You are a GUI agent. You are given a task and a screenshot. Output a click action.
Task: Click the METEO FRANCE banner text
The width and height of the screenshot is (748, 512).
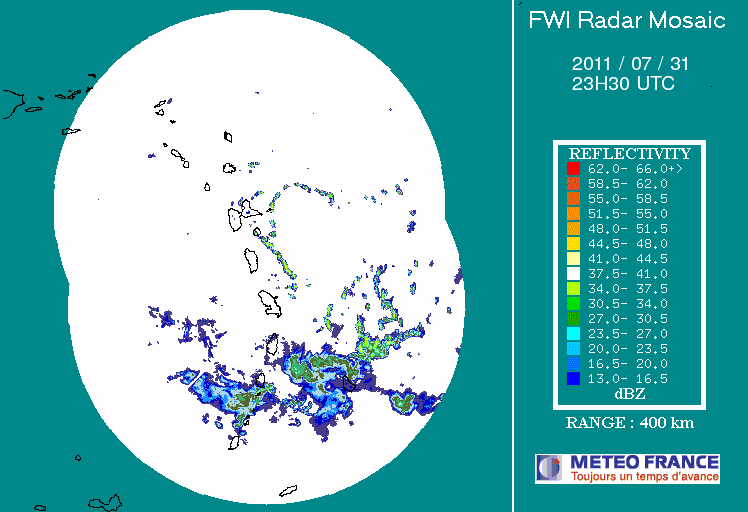[x=644, y=462]
